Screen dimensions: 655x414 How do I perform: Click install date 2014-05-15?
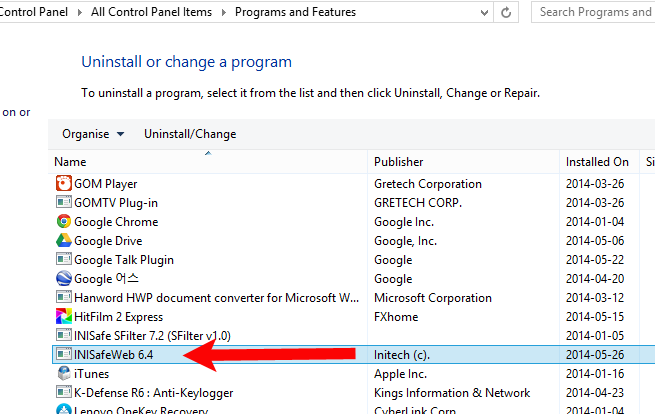click(x=595, y=317)
